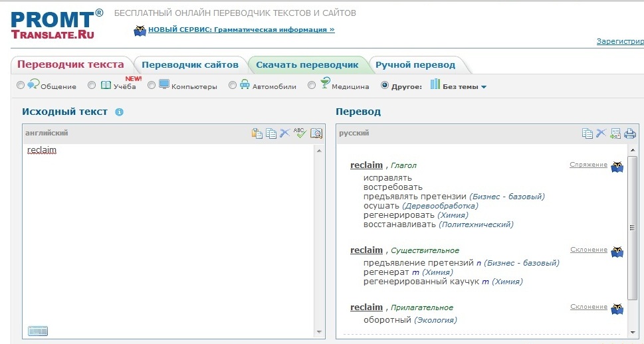Click owl icon beside Спряжение

[x=617, y=166]
